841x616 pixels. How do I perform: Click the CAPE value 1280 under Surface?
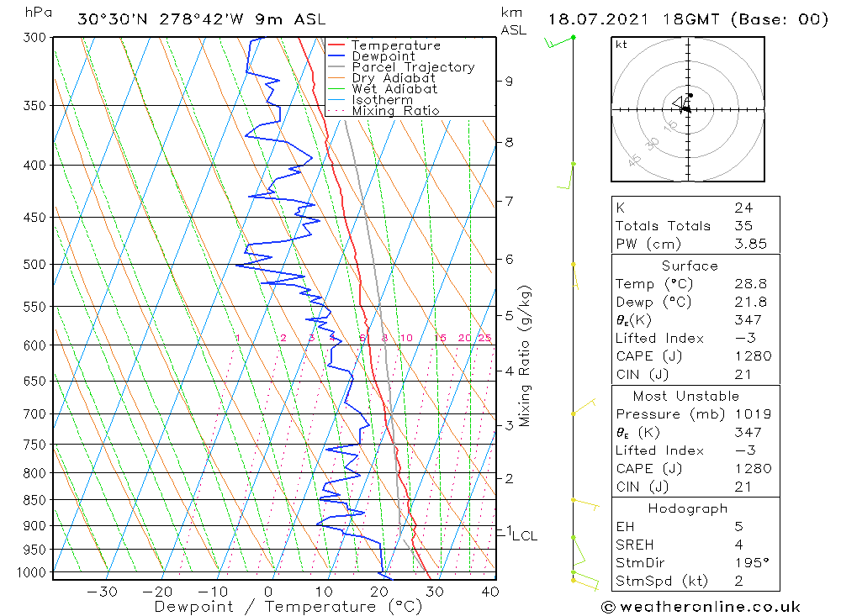[x=753, y=356]
